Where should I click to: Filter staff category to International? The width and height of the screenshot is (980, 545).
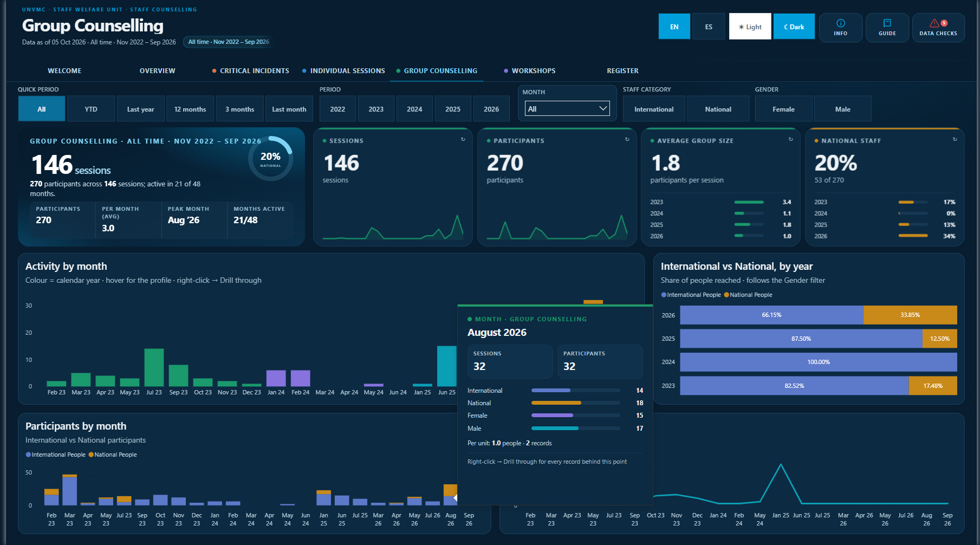[x=654, y=109]
